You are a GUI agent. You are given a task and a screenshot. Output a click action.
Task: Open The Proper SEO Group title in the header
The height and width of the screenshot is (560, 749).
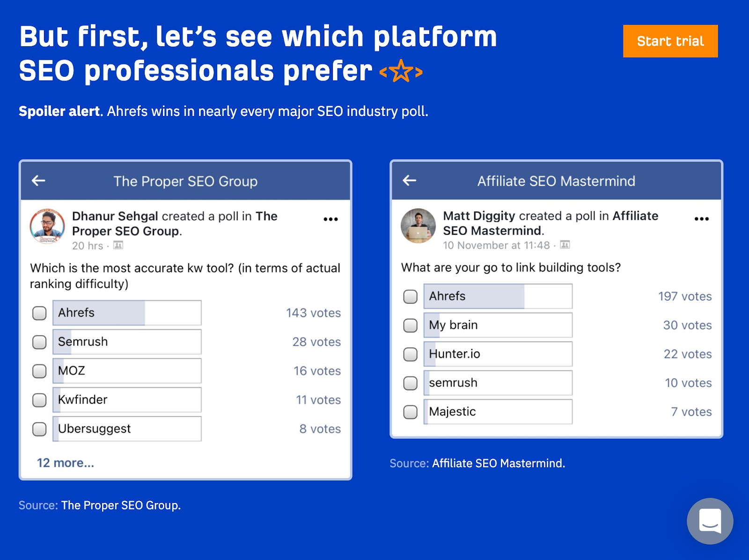coord(186,182)
